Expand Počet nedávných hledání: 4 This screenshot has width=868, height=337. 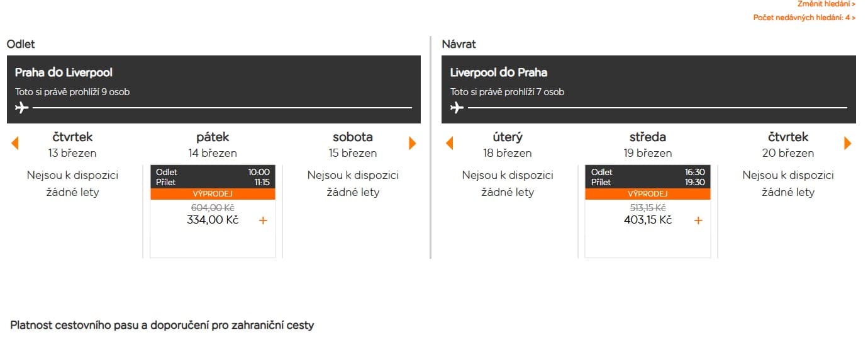[804, 18]
